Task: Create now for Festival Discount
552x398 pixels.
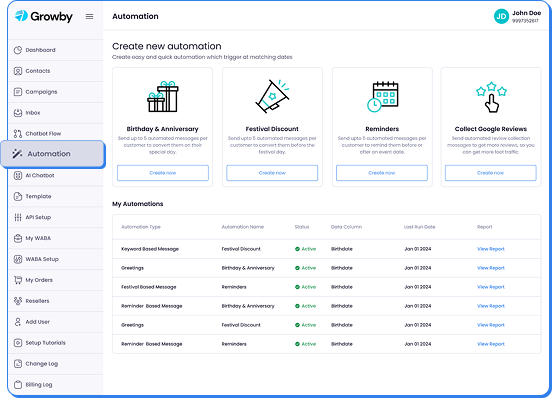Action: point(272,173)
